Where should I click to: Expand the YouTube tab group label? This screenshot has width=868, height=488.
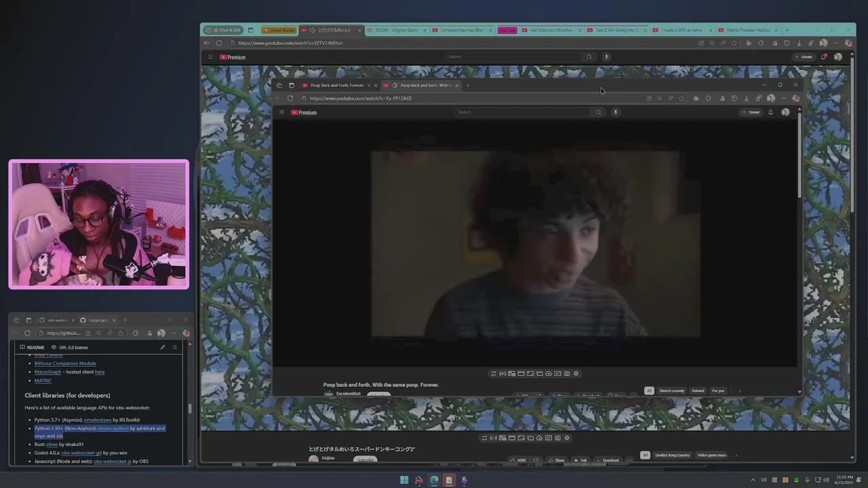pyautogui.click(x=507, y=30)
